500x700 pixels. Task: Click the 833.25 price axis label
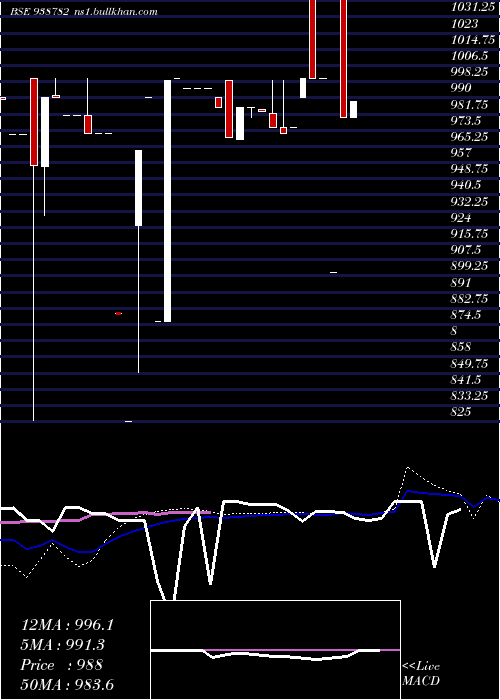(x=470, y=396)
